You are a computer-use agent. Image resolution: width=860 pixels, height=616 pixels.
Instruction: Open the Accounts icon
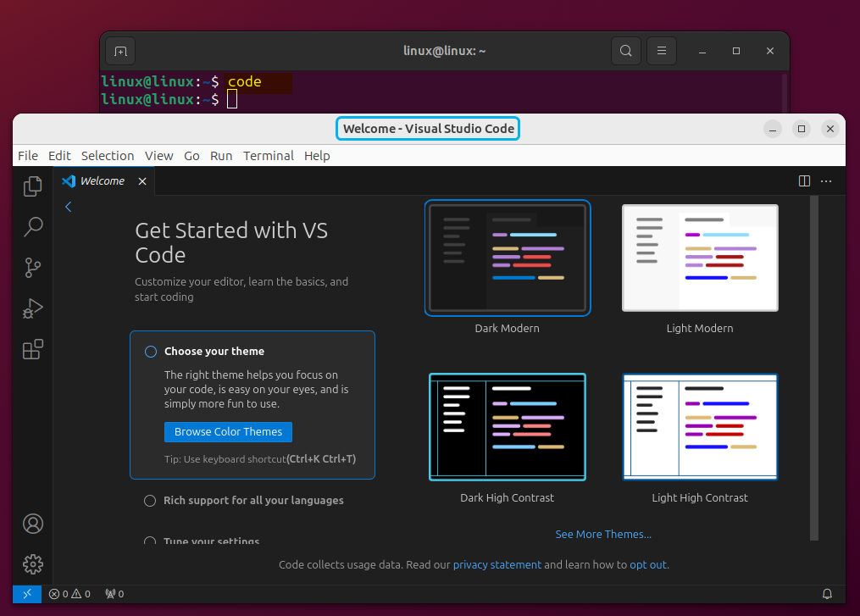click(32, 524)
